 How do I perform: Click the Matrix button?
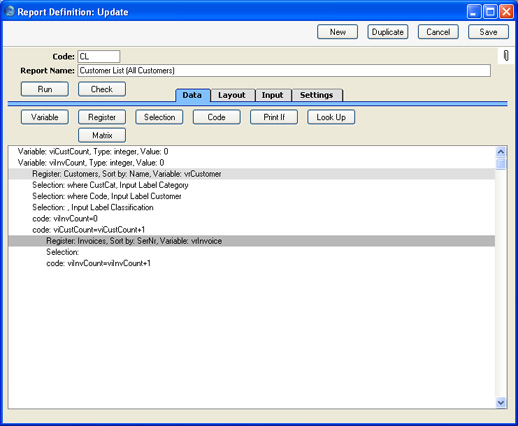tap(102, 135)
